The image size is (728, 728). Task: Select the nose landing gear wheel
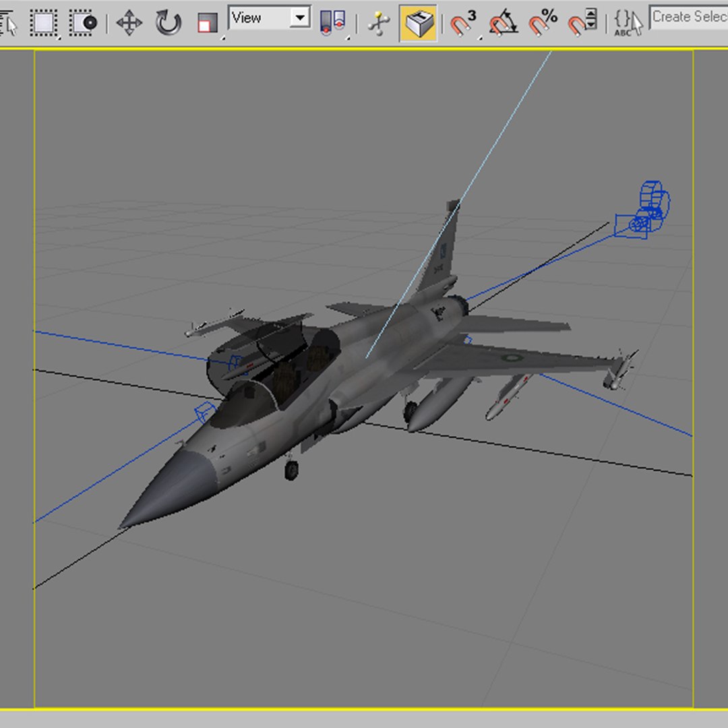point(291,470)
